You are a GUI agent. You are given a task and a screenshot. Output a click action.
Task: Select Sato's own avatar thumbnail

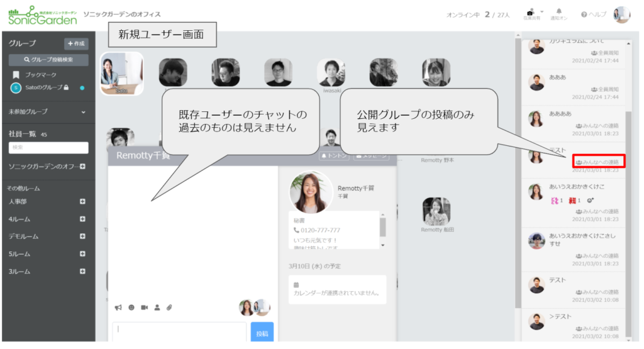coord(122,74)
